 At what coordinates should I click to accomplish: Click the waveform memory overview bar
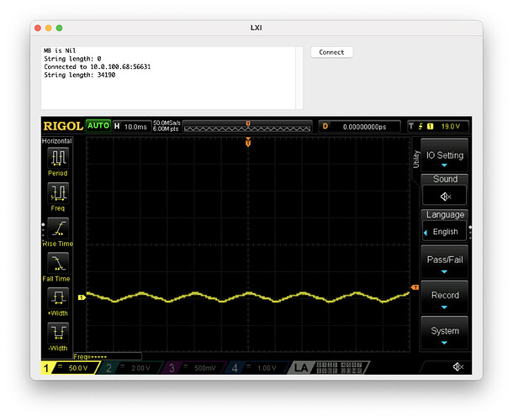247,127
